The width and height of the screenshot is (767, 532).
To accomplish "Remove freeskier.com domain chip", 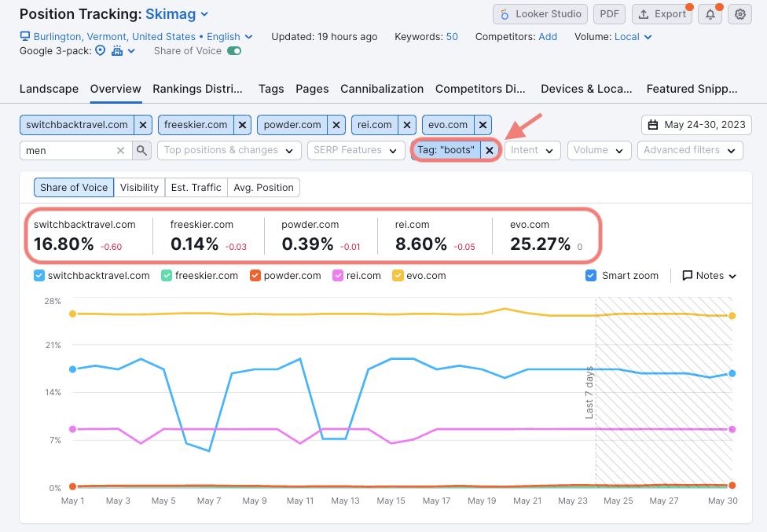I will tap(242, 125).
